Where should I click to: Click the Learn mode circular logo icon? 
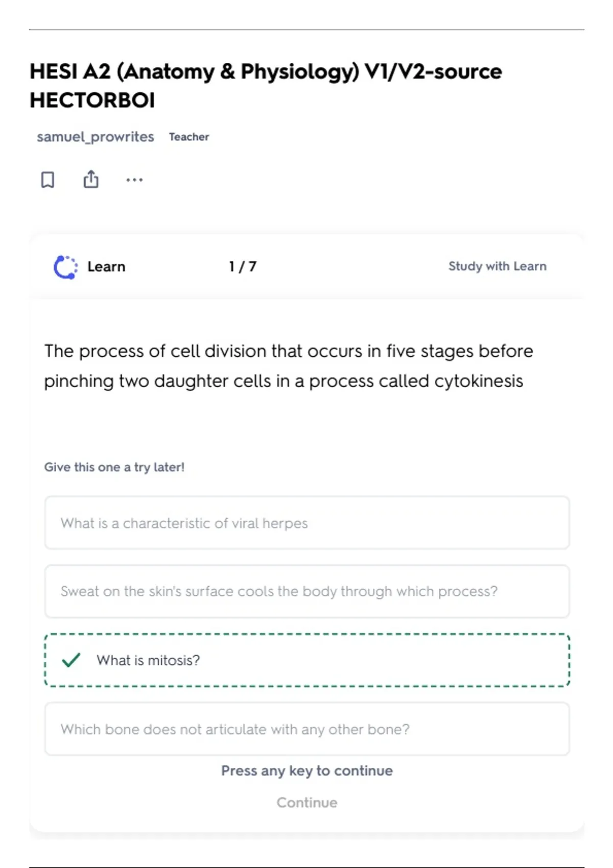pyautogui.click(x=65, y=267)
